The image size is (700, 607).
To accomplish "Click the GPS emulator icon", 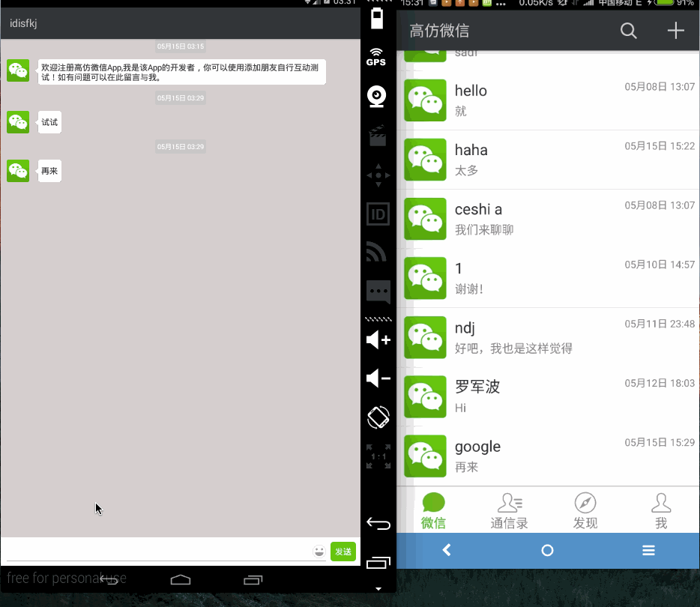I will coord(377,57).
